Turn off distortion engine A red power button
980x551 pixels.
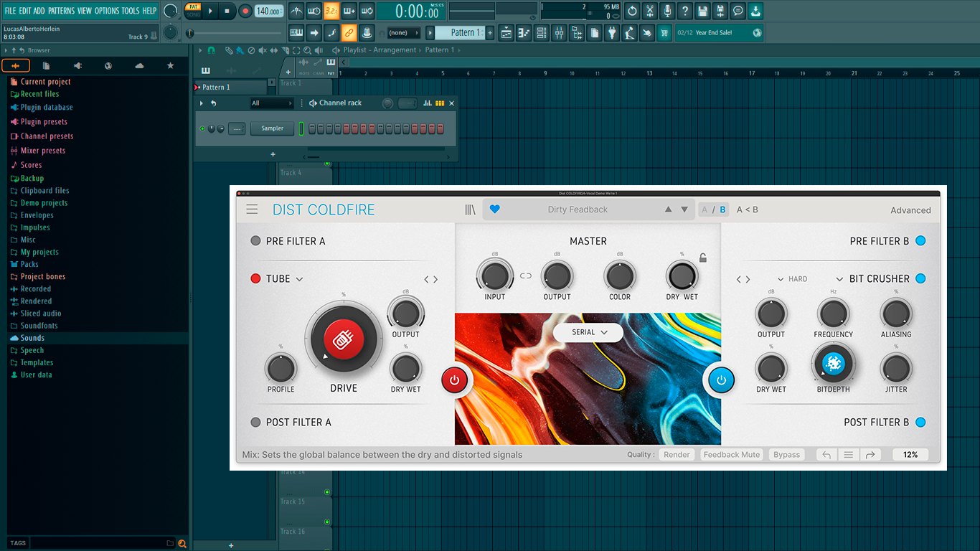coord(454,380)
